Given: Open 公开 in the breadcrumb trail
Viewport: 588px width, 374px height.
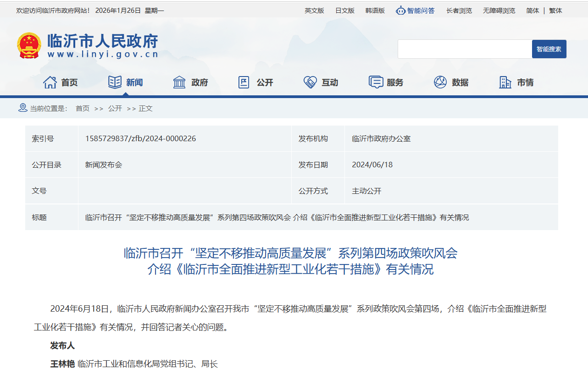Looking at the screenshot, I should (115, 108).
